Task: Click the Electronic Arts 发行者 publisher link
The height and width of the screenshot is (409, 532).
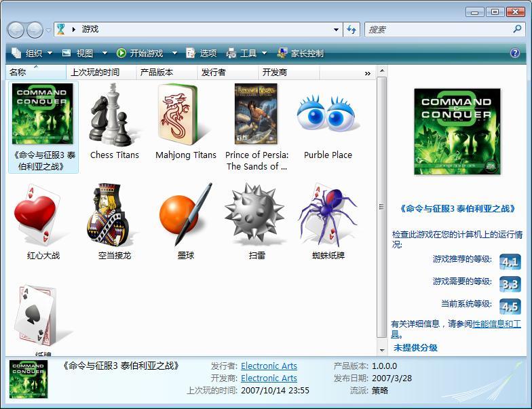Action: point(269,366)
